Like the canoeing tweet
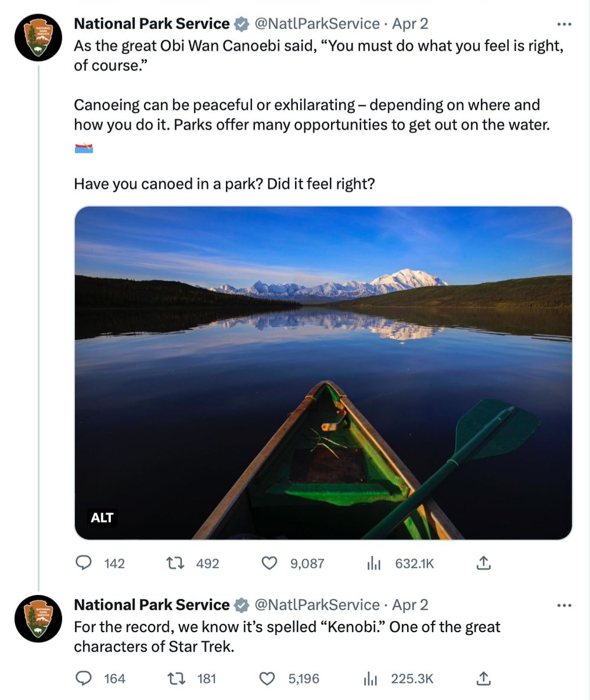 click(269, 563)
